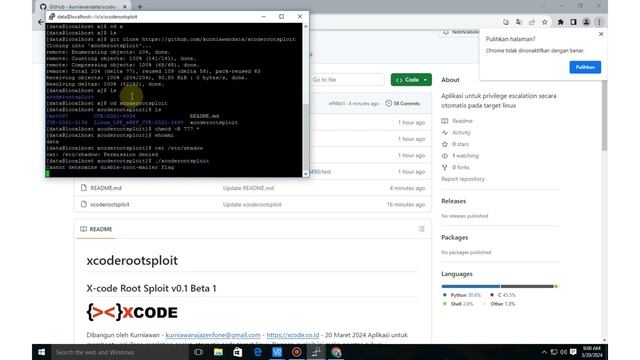The width and height of the screenshot is (640, 360).
Task: Dismiss the Pulihkan halaman popup
Action: pyautogui.click(x=601, y=34)
